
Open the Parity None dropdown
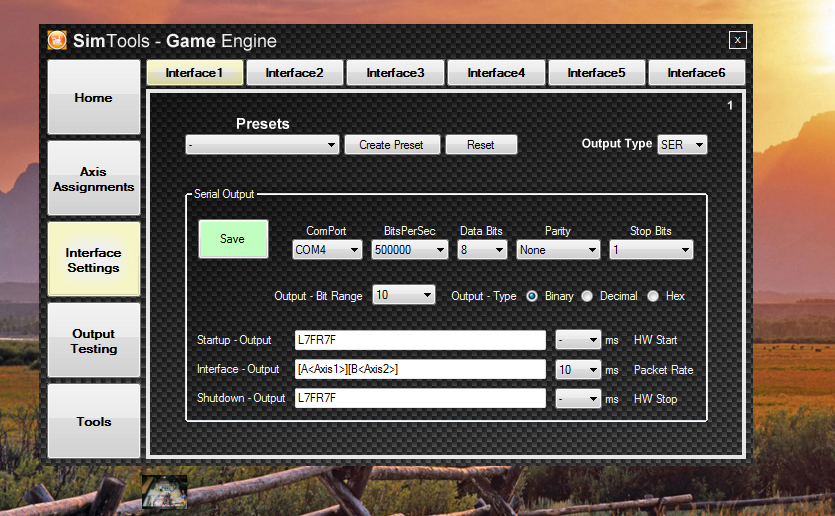(558, 250)
